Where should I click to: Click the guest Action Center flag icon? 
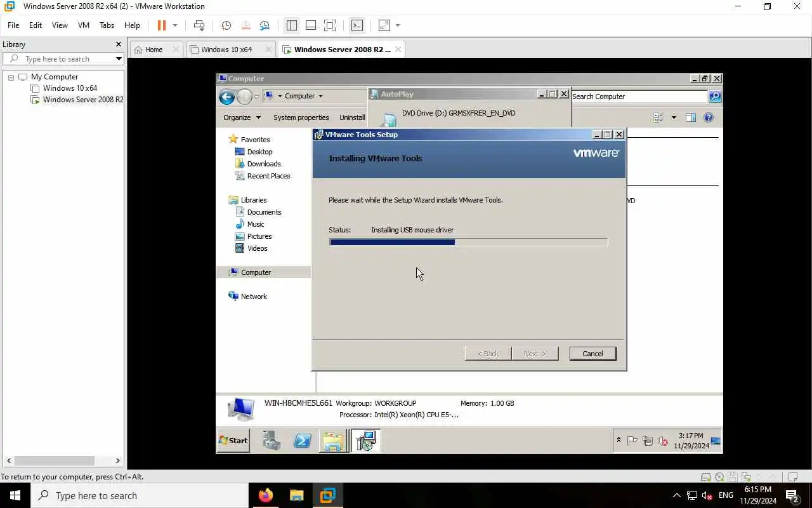point(632,441)
